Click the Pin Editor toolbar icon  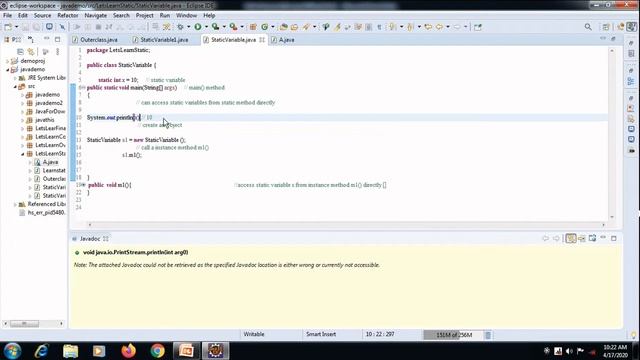pyautogui.click(x=478, y=27)
